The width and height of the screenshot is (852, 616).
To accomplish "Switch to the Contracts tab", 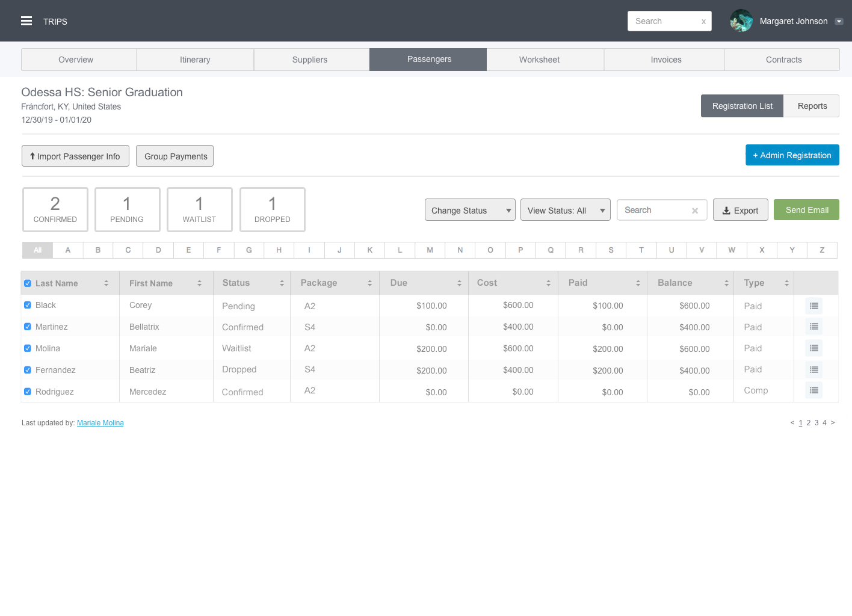I will pos(783,60).
